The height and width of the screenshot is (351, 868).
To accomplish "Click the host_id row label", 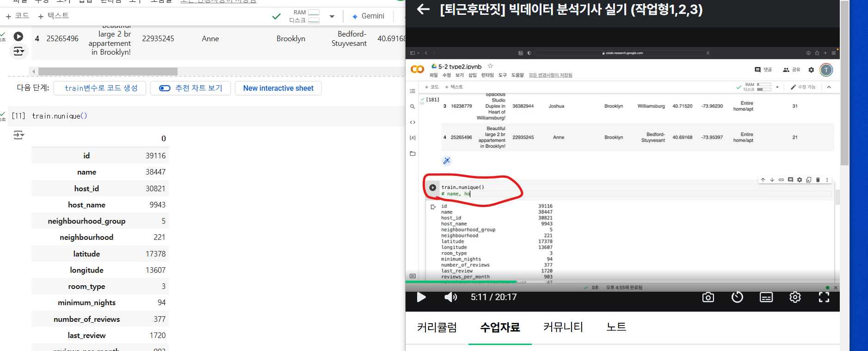I will (x=86, y=188).
